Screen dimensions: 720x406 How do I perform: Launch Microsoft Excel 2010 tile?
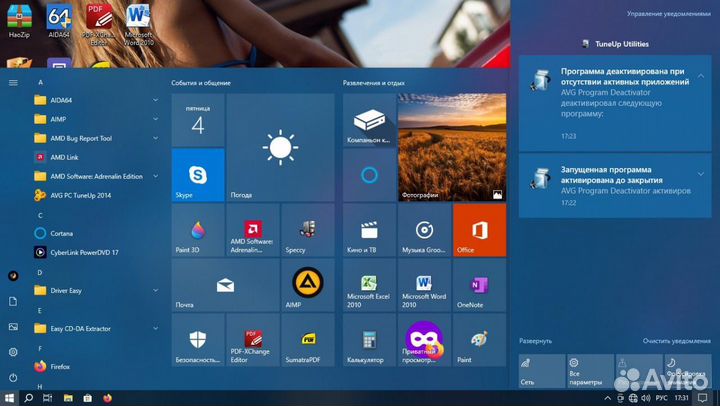pos(369,285)
